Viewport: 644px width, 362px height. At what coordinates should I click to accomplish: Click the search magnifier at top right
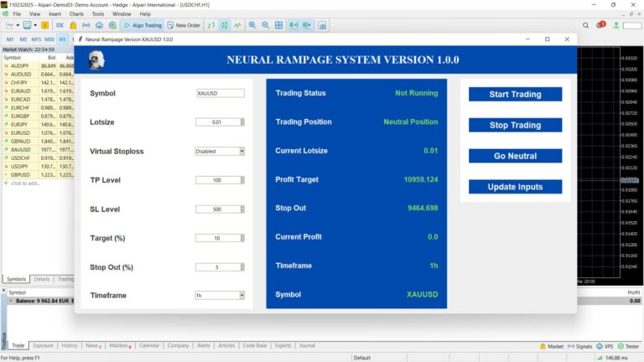[x=585, y=25]
